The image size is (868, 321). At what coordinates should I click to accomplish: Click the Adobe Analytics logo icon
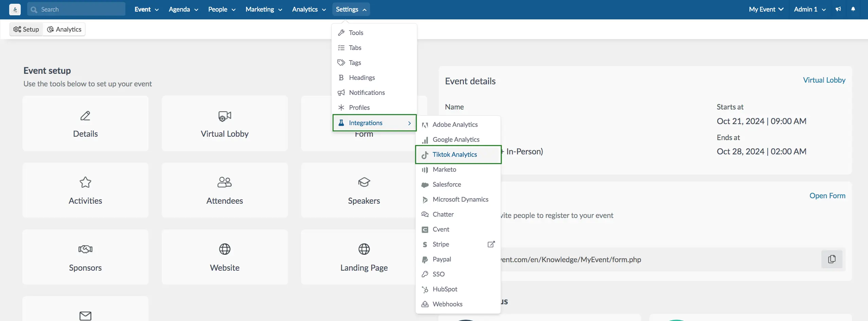[x=425, y=125]
